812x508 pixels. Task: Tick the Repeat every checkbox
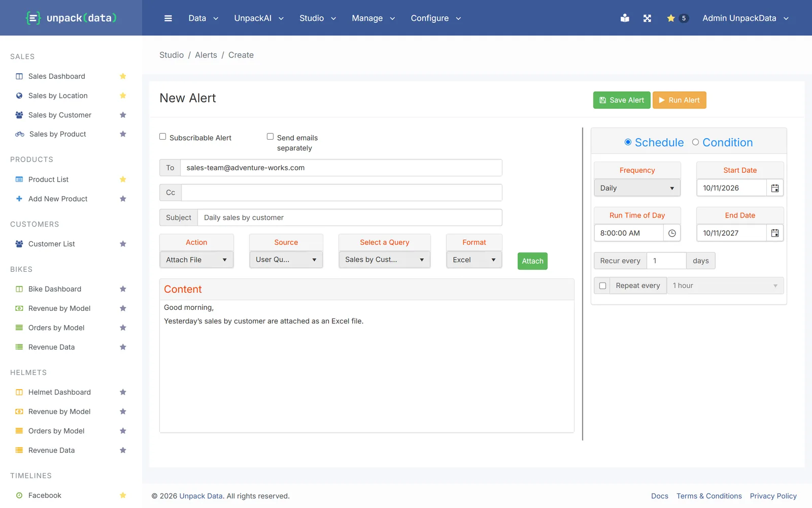[x=602, y=285]
